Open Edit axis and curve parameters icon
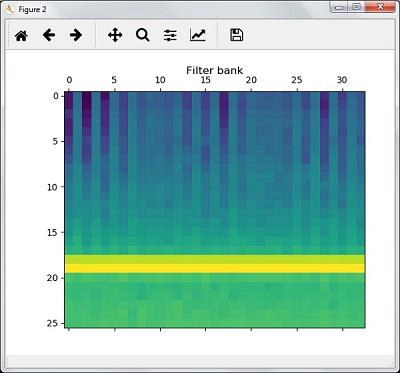The width and height of the screenshot is (400, 373). point(198,35)
